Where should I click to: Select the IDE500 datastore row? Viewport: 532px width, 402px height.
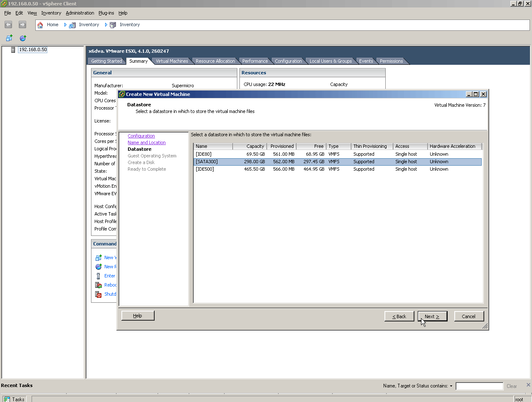tap(337, 169)
